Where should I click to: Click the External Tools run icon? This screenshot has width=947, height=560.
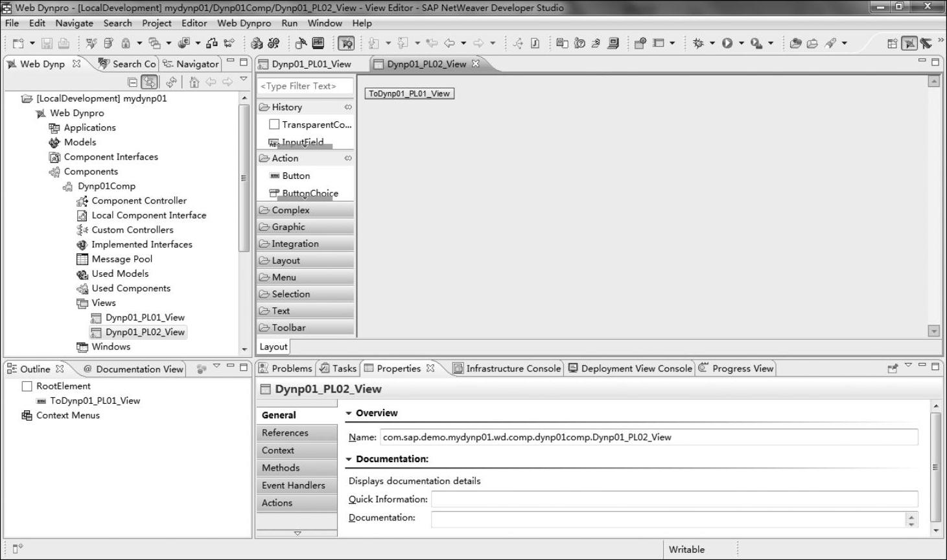pos(756,43)
